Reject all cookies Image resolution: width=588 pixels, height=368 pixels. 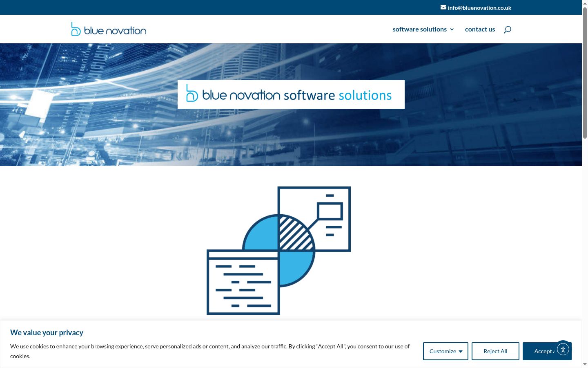point(495,351)
